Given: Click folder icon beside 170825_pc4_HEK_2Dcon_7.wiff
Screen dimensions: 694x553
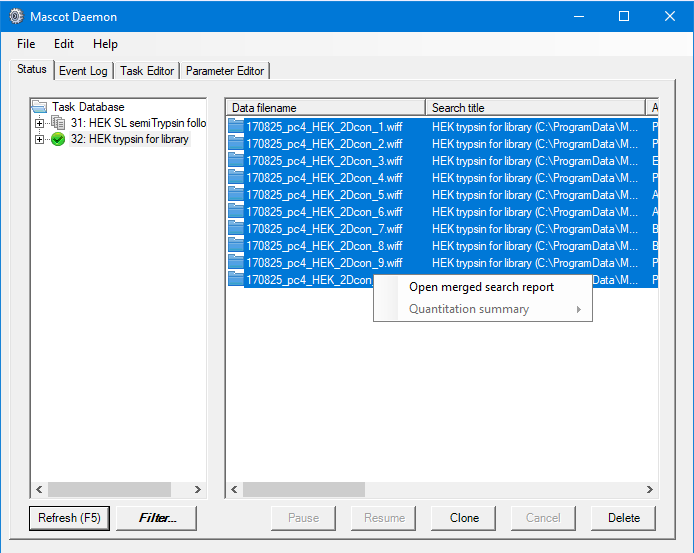Looking at the screenshot, I should [x=236, y=228].
